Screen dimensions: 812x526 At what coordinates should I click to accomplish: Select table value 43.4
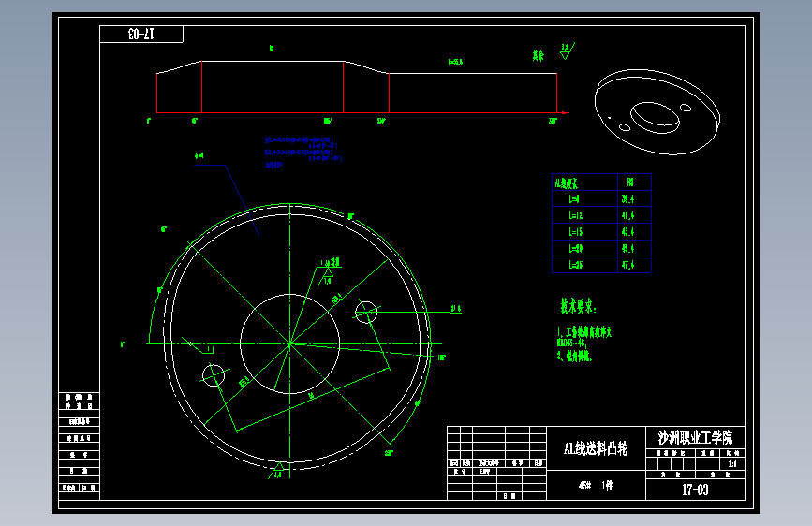click(627, 232)
